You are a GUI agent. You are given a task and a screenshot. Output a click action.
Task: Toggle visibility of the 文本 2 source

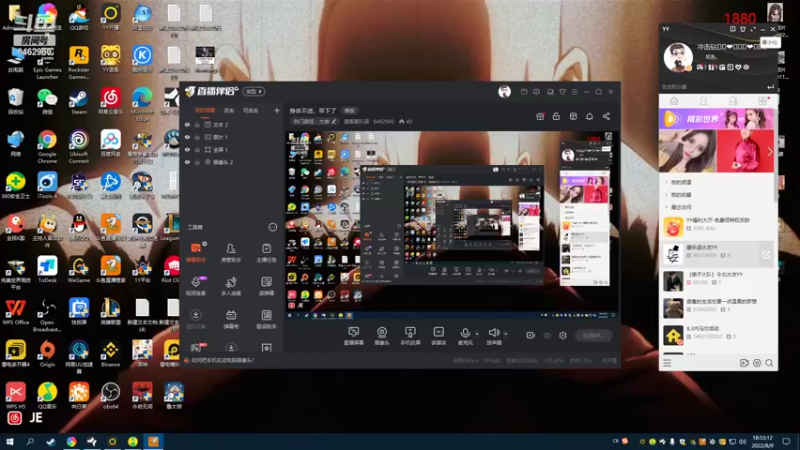(x=187, y=124)
